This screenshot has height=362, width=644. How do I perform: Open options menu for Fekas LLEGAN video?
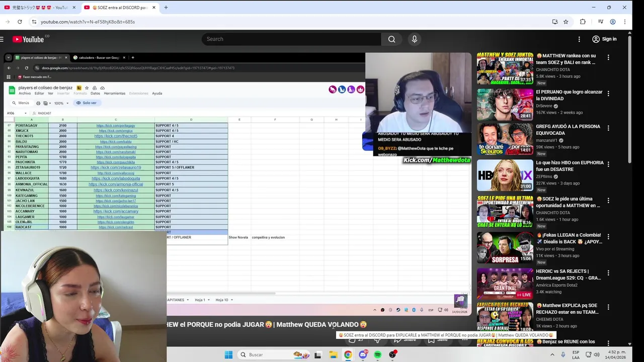click(x=608, y=237)
